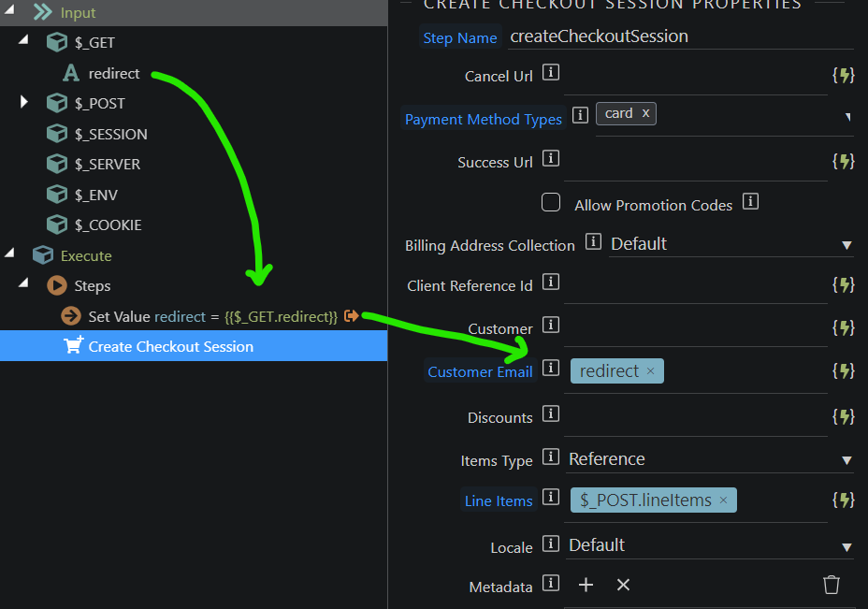This screenshot has height=609, width=868.
Task: Open info tooltip for Payment Method Types
Action: click(x=580, y=114)
